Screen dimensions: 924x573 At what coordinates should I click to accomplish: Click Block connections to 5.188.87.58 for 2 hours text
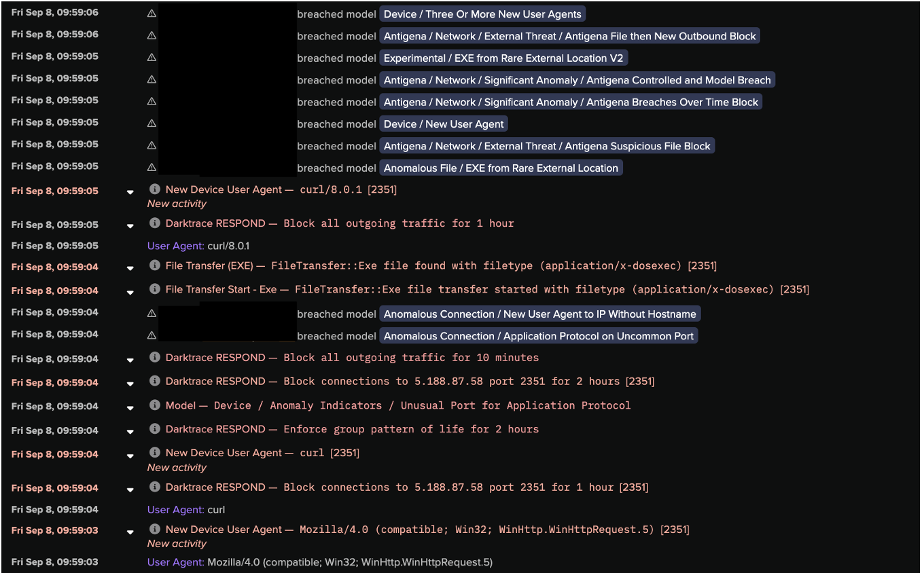(x=469, y=381)
